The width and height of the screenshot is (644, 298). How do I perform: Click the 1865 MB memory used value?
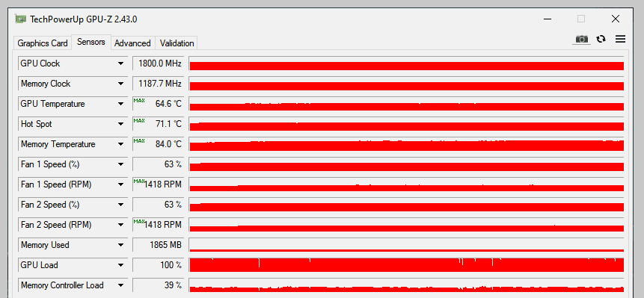coord(159,245)
